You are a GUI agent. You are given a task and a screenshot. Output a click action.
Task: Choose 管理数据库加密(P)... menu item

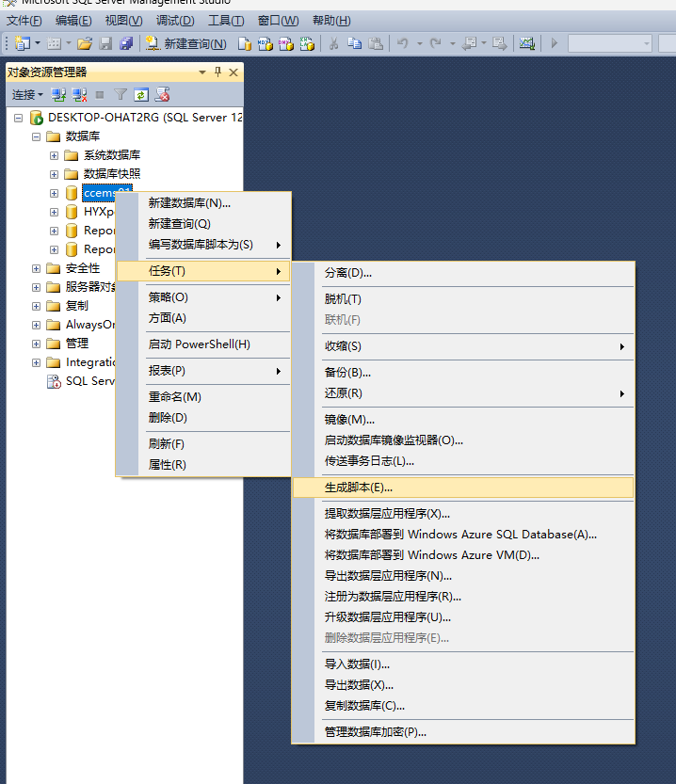pyautogui.click(x=463, y=732)
